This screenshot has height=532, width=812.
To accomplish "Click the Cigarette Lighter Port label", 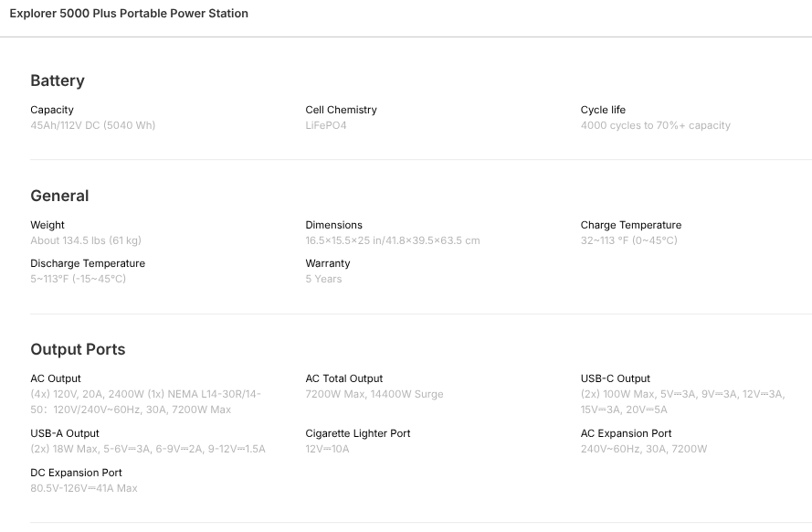I will pos(358,433).
